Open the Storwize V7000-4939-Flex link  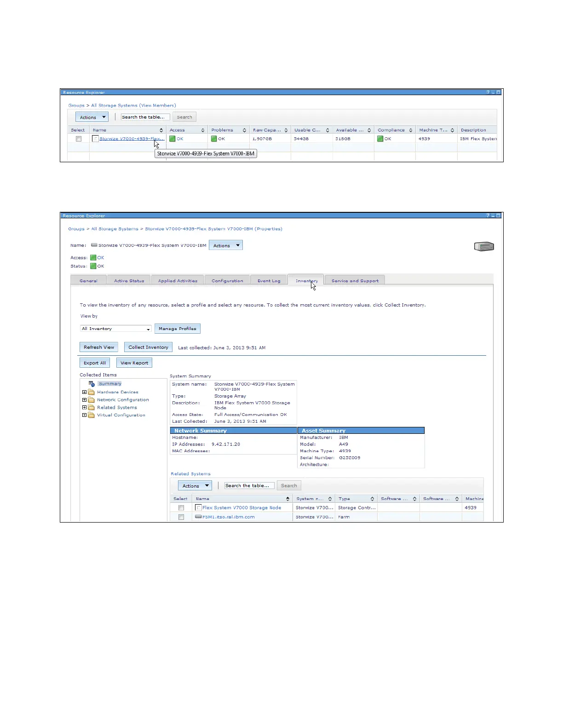coord(132,139)
